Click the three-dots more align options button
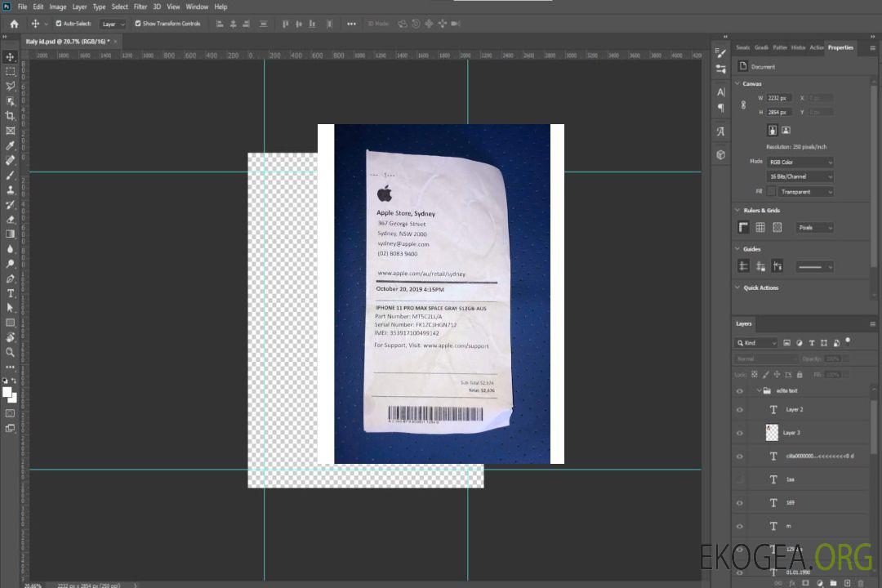This screenshot has width=882, height=588. pos(351,24)
